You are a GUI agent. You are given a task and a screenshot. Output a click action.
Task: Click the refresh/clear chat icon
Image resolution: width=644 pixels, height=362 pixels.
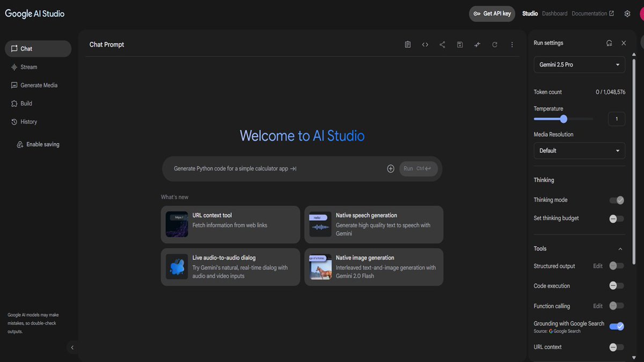(495, 45)
